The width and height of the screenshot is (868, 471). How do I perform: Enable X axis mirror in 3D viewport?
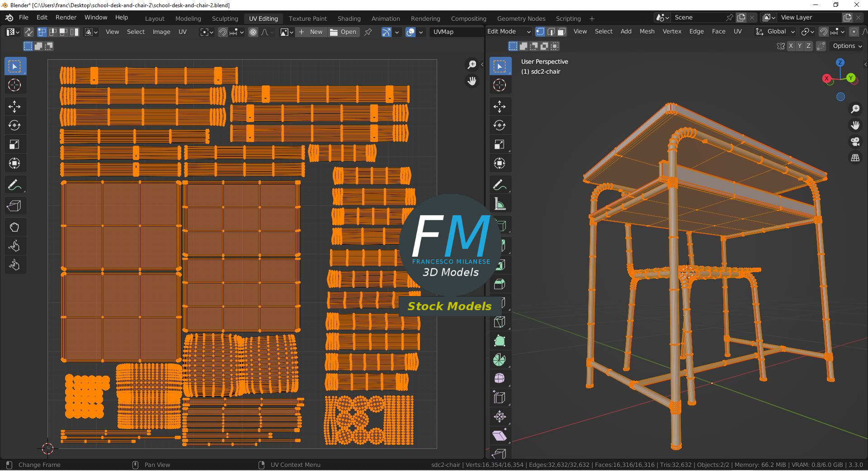click(x=791, y=46)
